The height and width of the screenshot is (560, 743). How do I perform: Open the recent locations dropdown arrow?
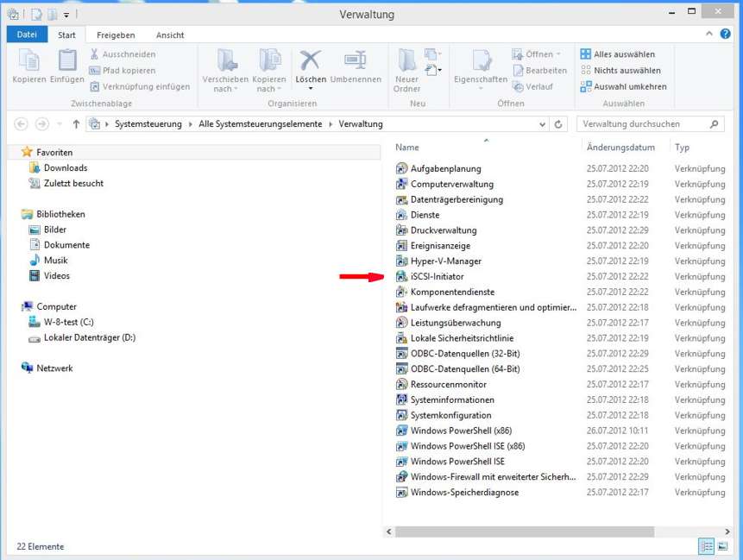[60, 124]
